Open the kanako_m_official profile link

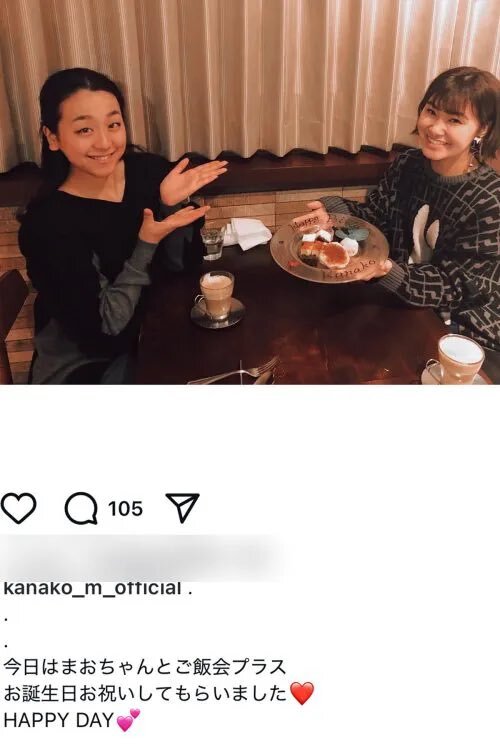point(92,588)
